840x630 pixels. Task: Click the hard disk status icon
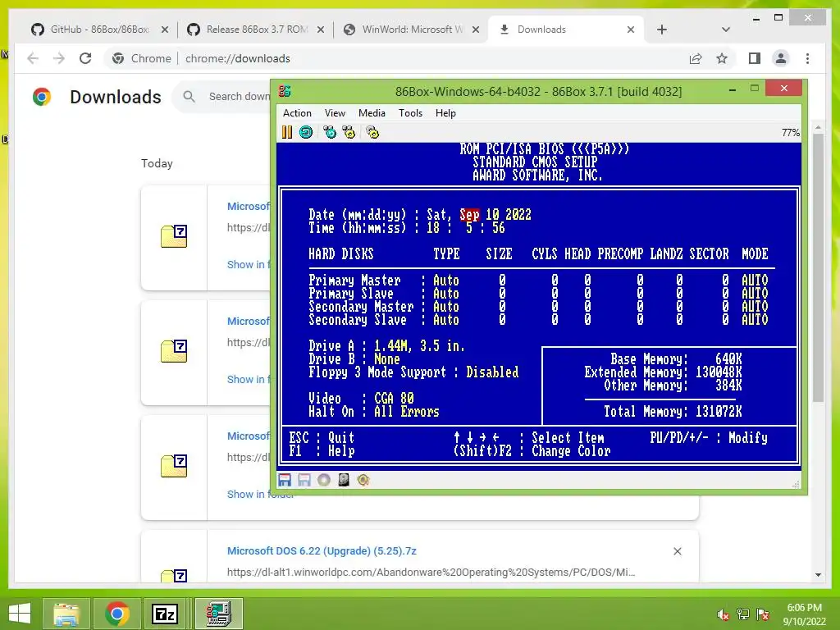pyautogui.click(x=344, y=480)
